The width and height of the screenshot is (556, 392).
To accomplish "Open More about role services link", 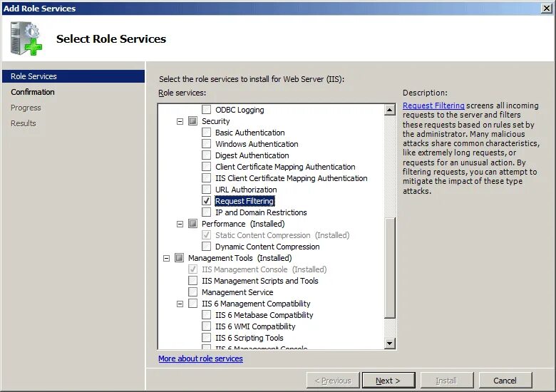I will click(x=201, y=359).
